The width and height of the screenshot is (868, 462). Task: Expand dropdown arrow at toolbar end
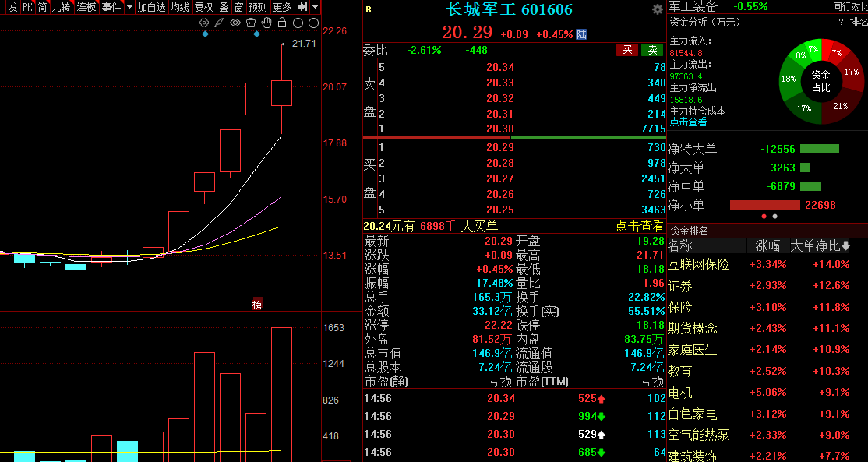coord(315,7)
